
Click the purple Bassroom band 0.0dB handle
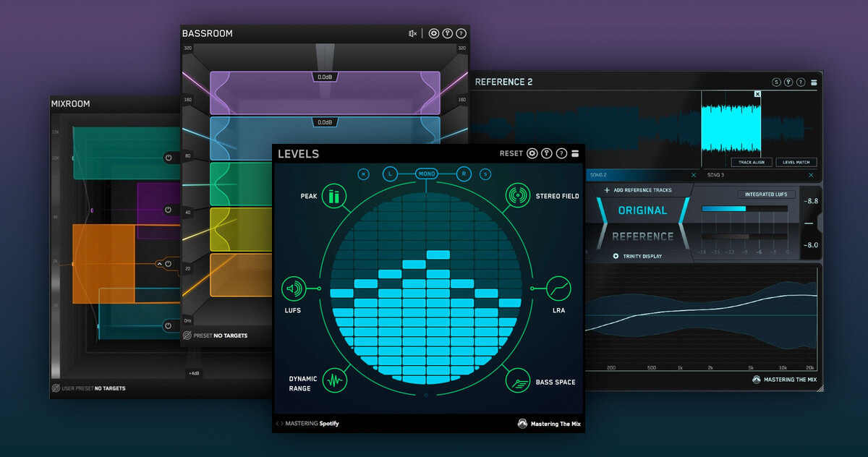[325, 77]
